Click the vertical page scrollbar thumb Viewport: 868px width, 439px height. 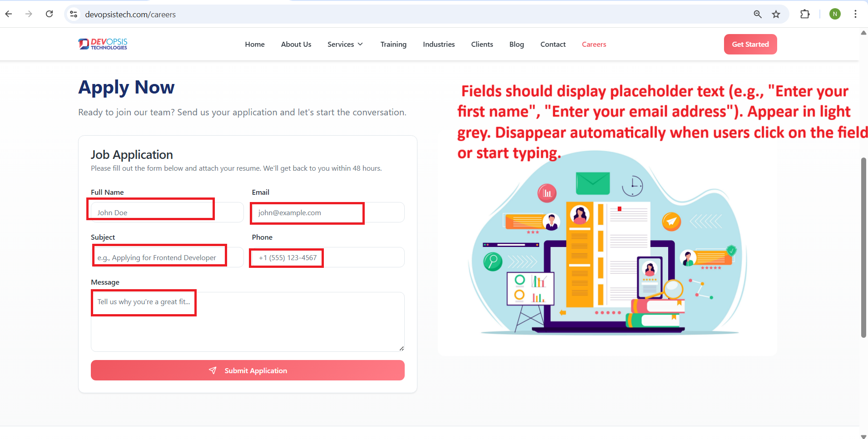(x=863, y=247)
